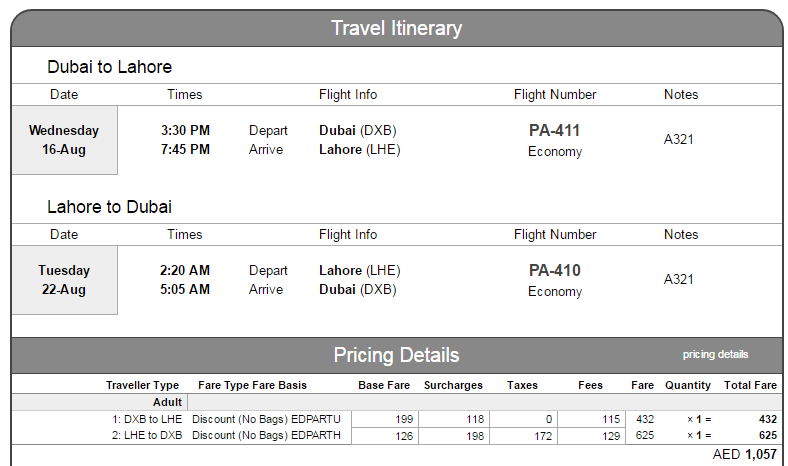
Task: Click the 5:05 AM arrival time
Action: pos(185,290)
